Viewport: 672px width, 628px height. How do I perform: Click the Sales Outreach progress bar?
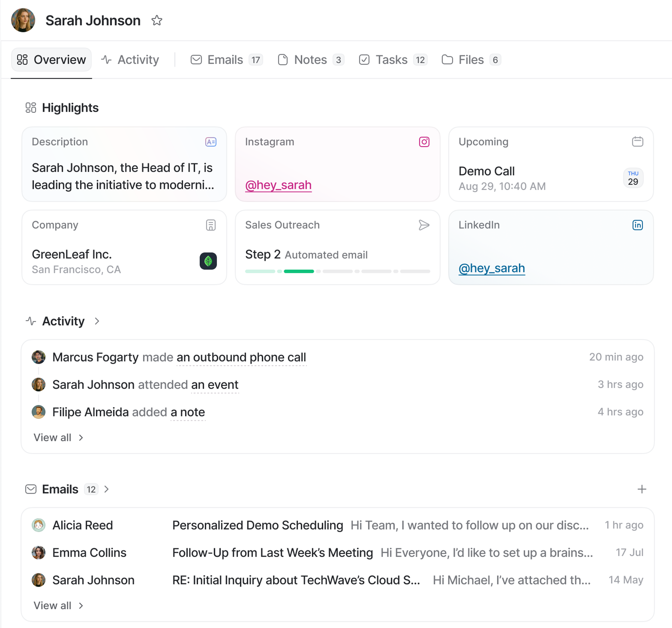[x=337, y=271]
